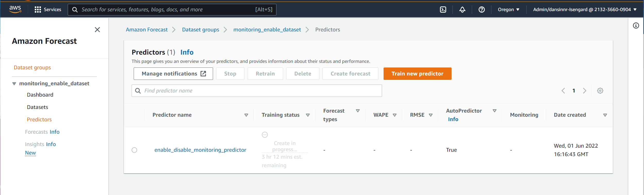Open Forecasts in the sidebar

[x=36, y=132]
